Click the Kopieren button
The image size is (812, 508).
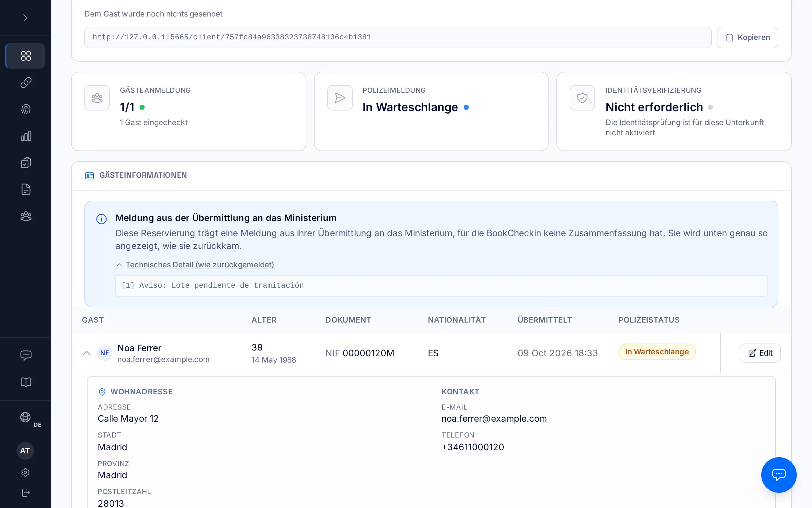(747, 37)
